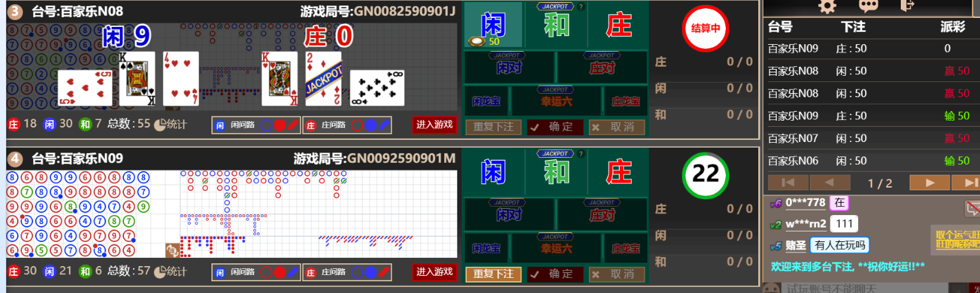980x293 pixels.
Task: Click chat message 有人在玩吗
Action: pos(839,245)
